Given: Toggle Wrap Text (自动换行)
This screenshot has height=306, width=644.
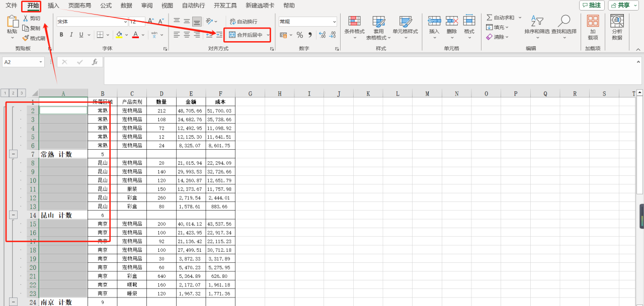Looking at the screenshot, I should click(243, 22).
